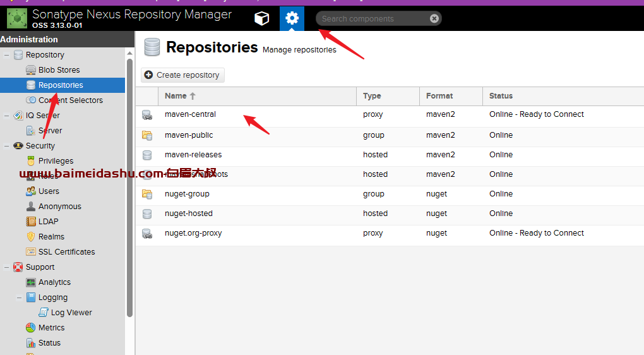The image size is (644, 355).
Task: Open the Administration gear icon
Action: coord(292,18)
